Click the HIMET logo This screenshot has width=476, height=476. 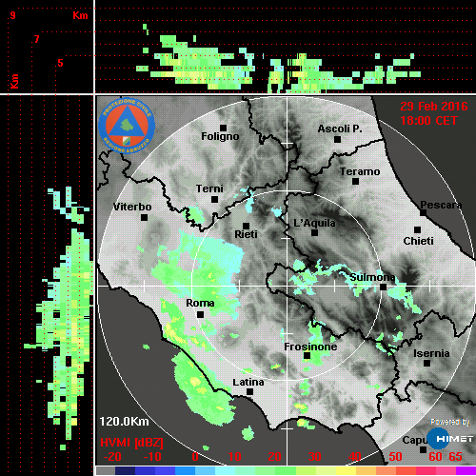[449, 439]
